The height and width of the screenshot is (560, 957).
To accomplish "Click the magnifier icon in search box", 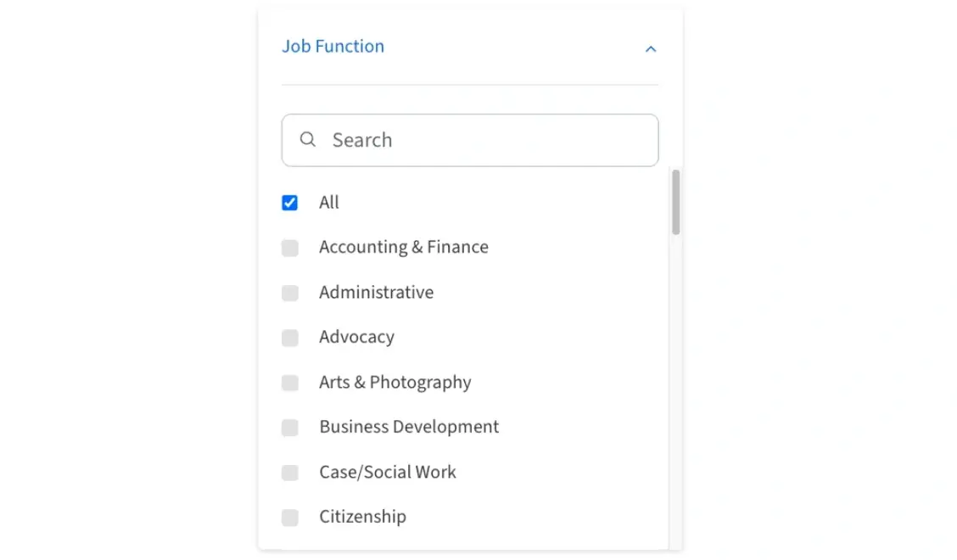I will [x=308, y=139].
